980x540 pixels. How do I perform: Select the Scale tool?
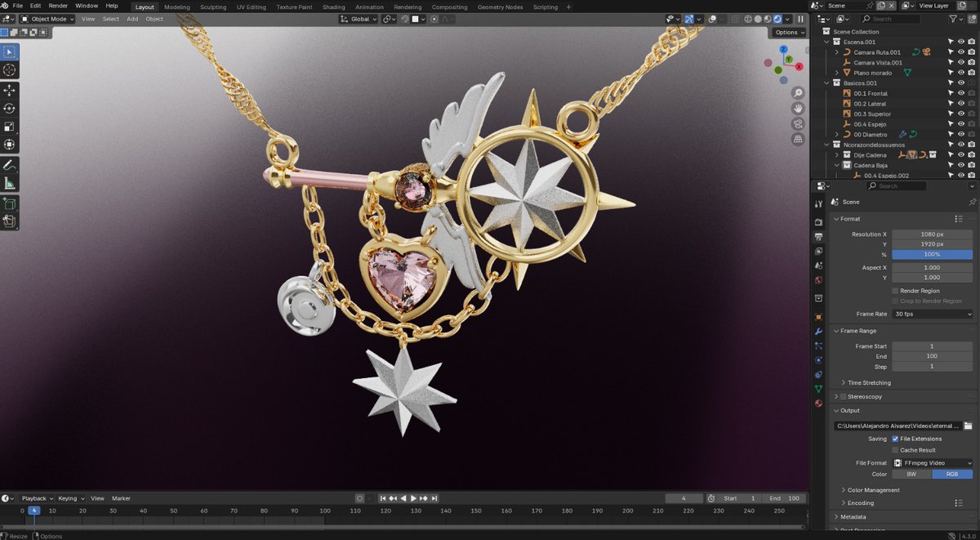(x=10, y=126)
